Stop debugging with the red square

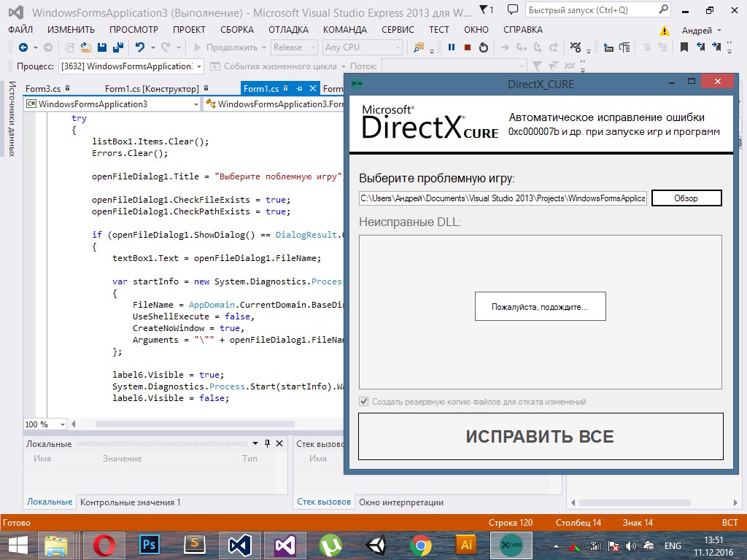(x=468, y=47)
